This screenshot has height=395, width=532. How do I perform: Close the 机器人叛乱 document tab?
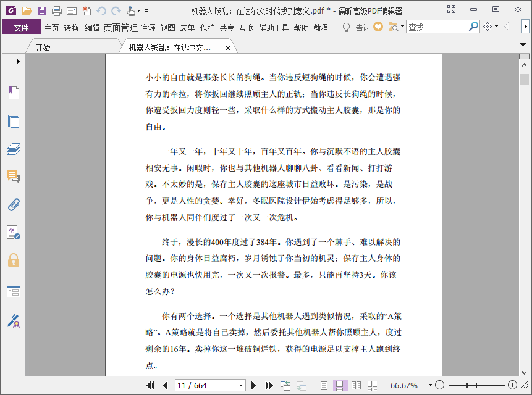(228, 48)
